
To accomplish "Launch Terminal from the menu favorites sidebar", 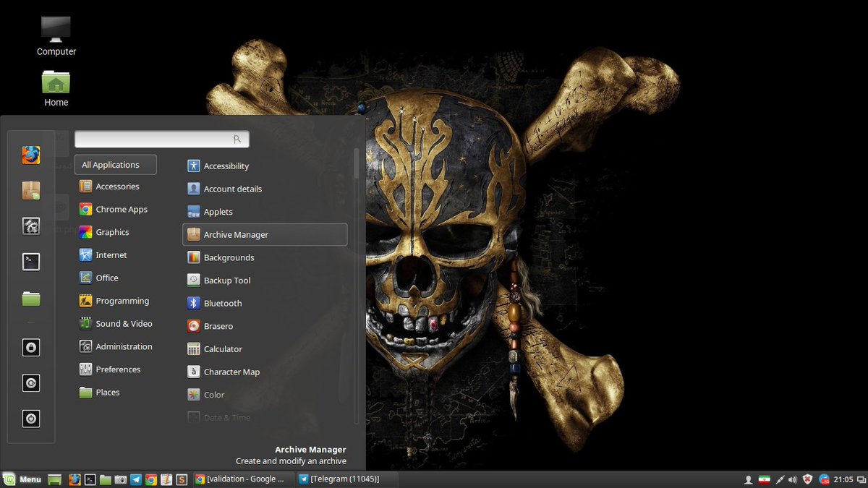I will click(30, 262).
